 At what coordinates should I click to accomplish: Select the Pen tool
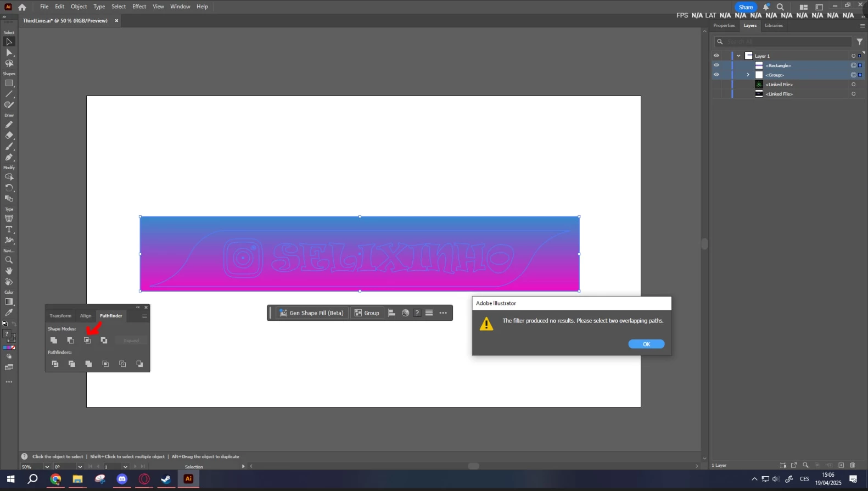coord(9,157)
